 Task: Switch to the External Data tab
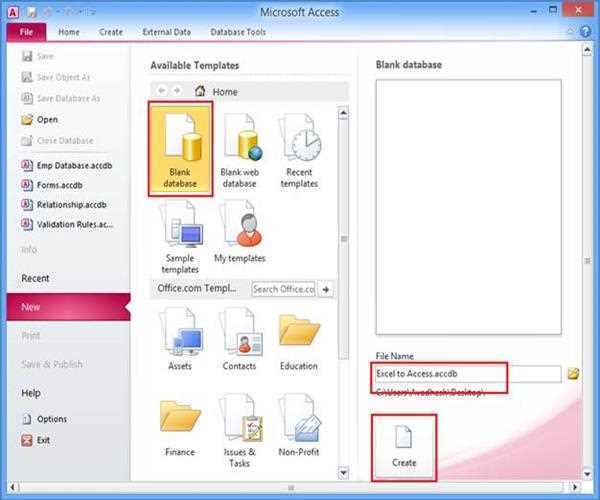click(165, 32)
